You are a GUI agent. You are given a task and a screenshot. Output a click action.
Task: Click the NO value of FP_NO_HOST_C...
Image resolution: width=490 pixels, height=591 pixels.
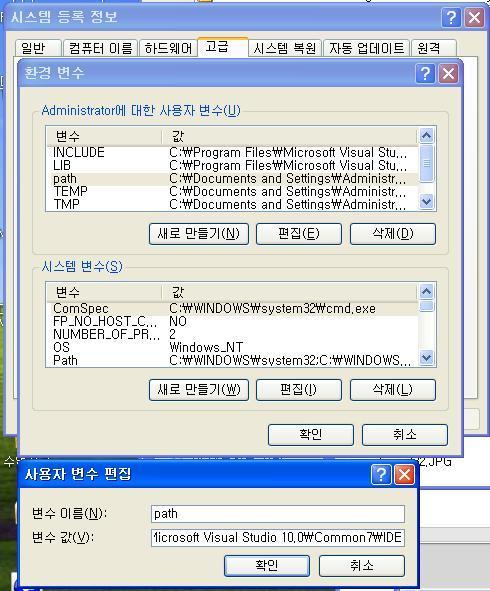point(178,322)
